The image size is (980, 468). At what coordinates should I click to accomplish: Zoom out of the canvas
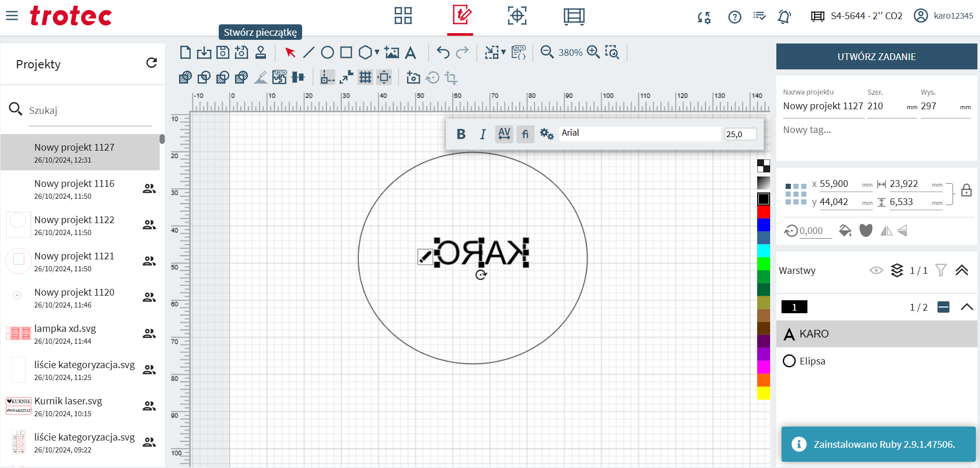click(547, 52)
